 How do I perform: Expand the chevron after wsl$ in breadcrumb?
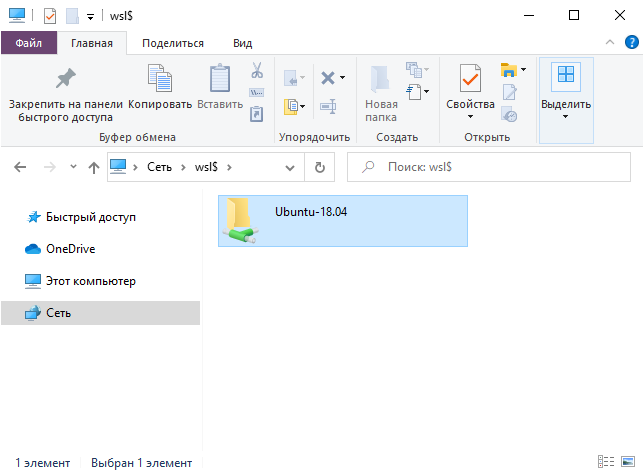(229, 167)
